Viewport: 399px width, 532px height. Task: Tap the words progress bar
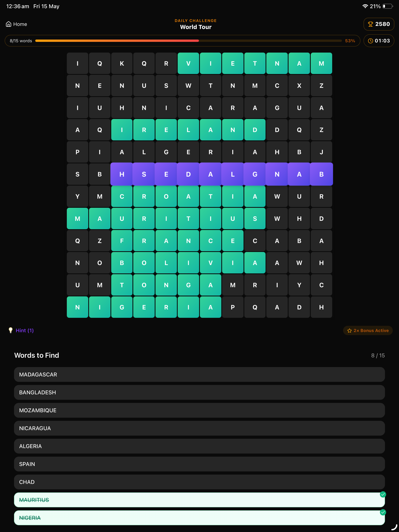[x=188, y=41]
